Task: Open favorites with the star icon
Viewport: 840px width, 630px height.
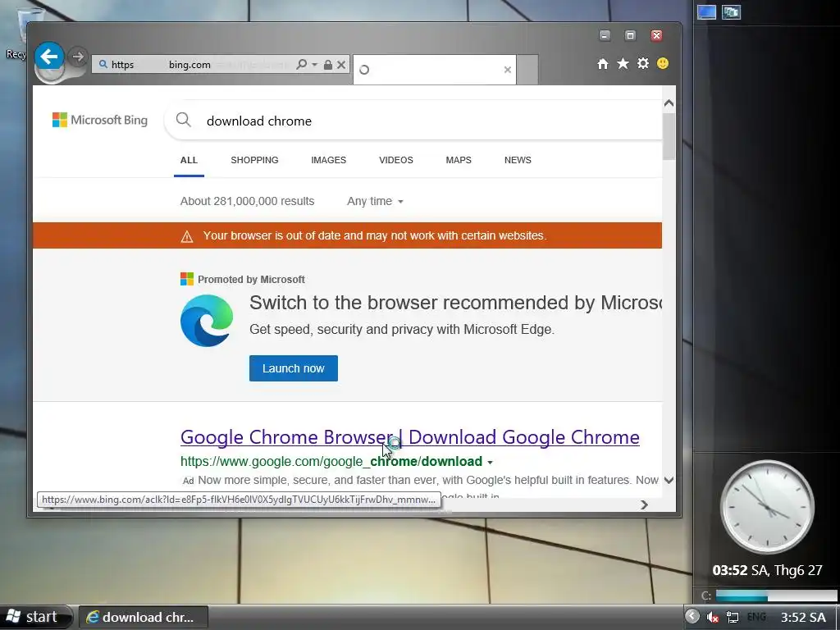Action: tap(623, 64)
